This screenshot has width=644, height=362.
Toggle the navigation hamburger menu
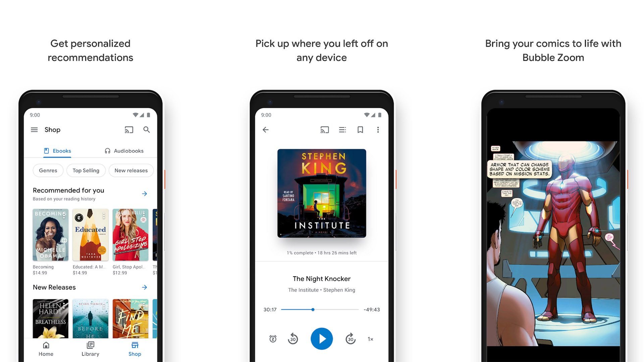pyautogui.click(x=35, y=130)
